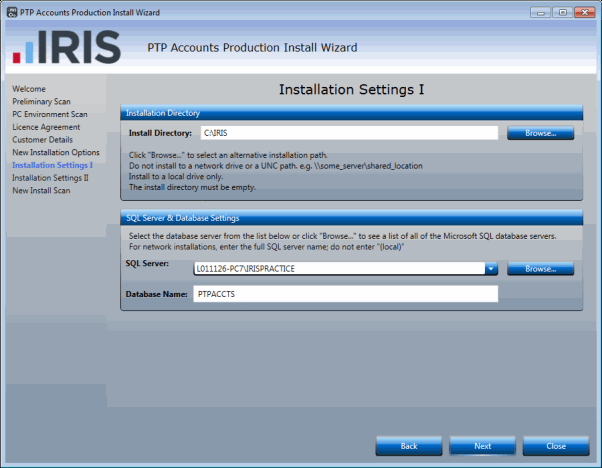Click the 'Install Directory:' label
The height and width of the screenshot is (468, 602).
(x=160, y=133)
